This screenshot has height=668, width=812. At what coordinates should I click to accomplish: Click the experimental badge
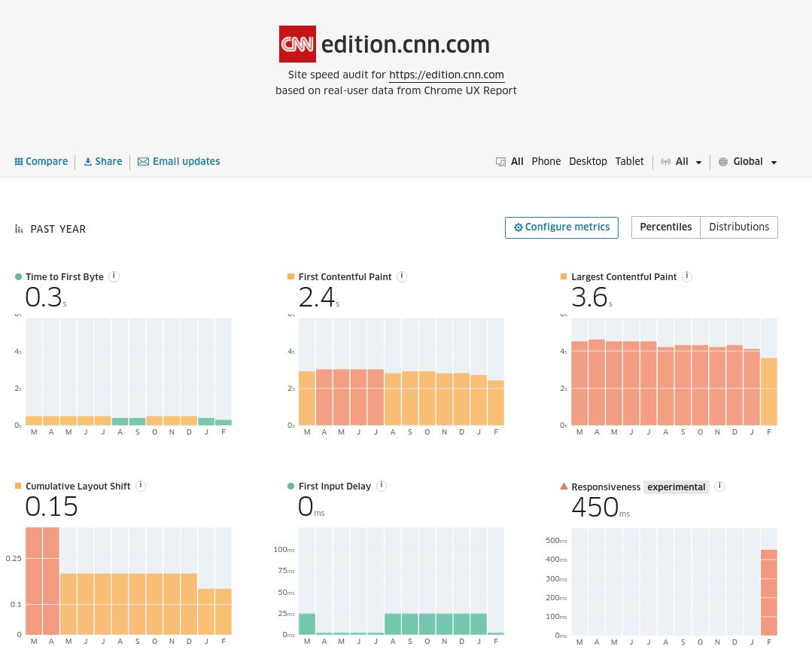coord(677,487)
